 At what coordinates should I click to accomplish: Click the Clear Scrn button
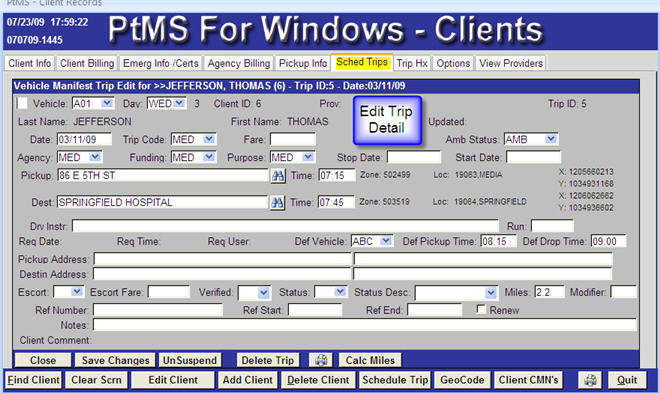(96, 380)
